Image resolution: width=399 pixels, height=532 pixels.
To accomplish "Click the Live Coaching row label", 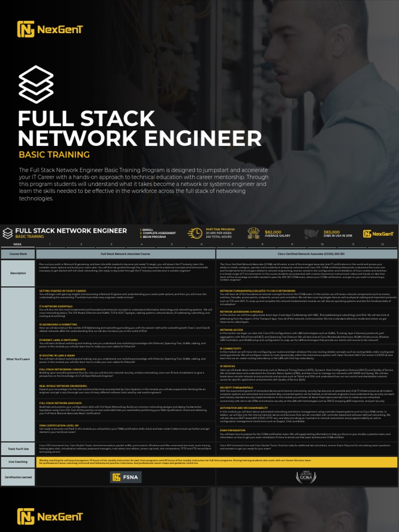I will point(18,462).
